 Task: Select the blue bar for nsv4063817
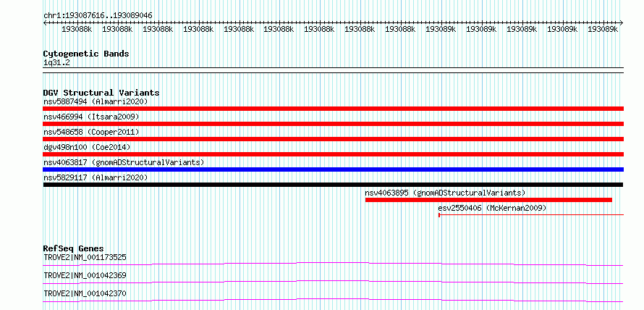[334, 169]
